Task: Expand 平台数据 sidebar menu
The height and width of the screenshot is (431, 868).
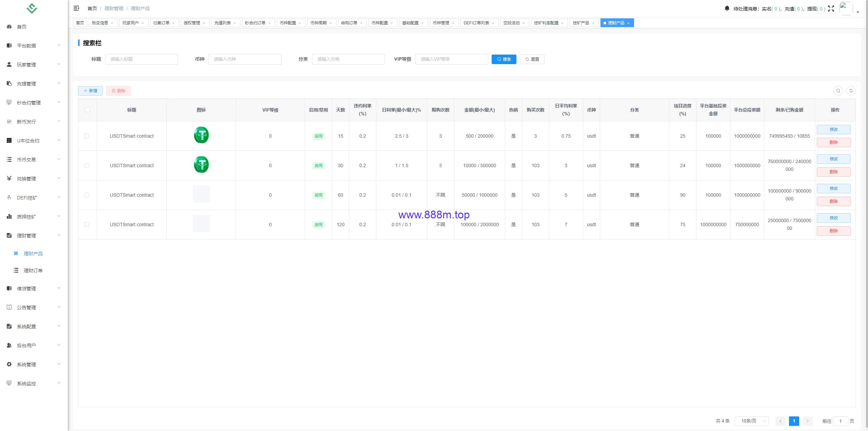Action: pos(34,45)
